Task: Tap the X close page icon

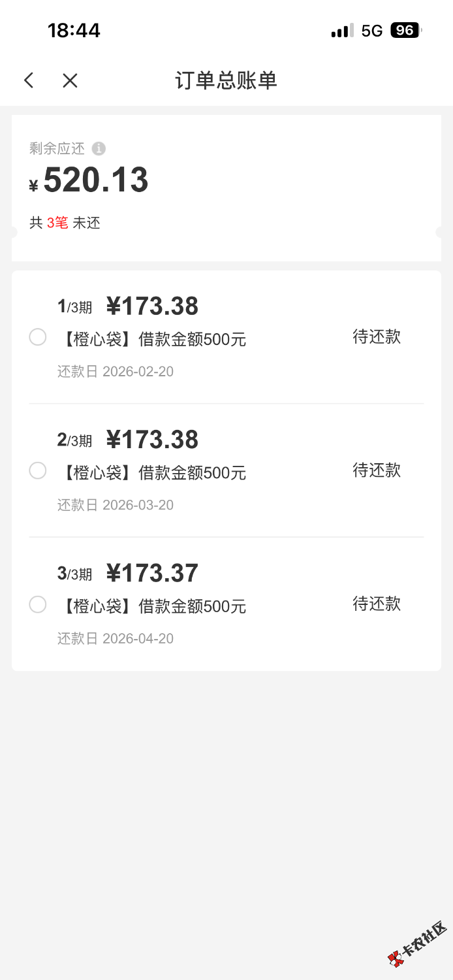Action: click(x=70, y=80)
